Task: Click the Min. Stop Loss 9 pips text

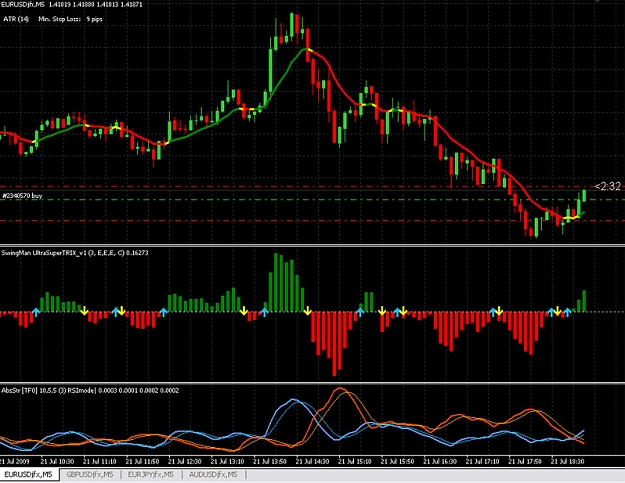Action: point(71,19)
